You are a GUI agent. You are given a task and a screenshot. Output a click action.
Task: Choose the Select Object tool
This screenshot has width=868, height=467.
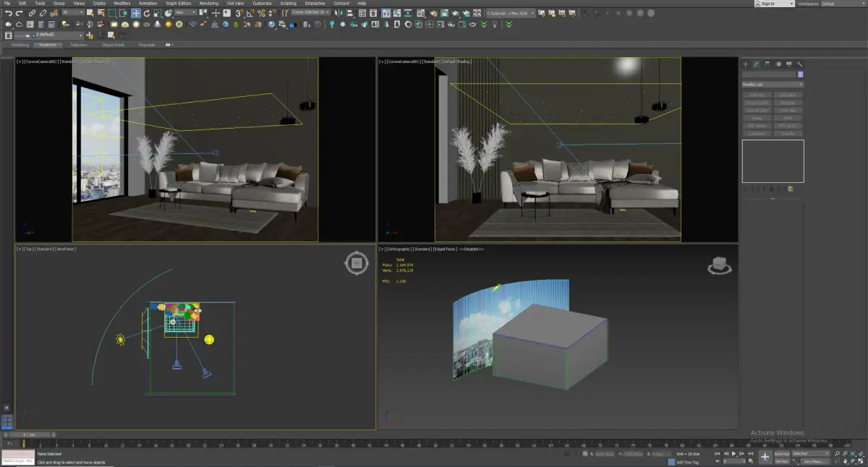(x=90, y=13)
